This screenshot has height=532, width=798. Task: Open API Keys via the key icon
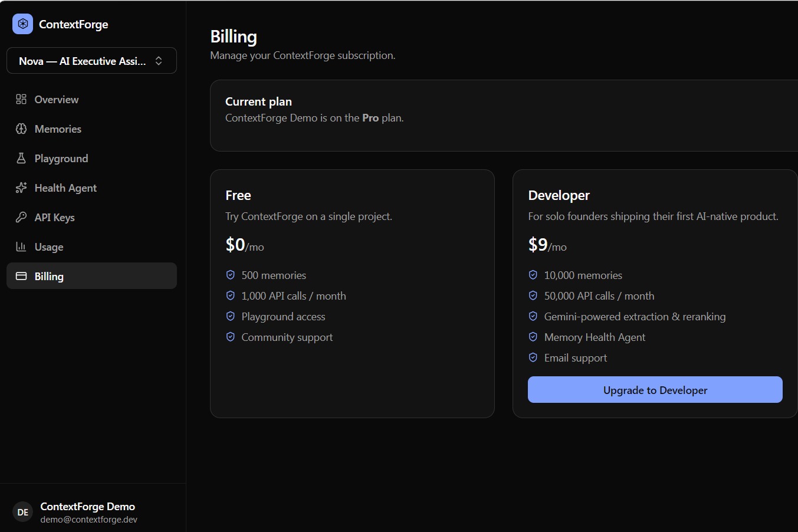21,217
